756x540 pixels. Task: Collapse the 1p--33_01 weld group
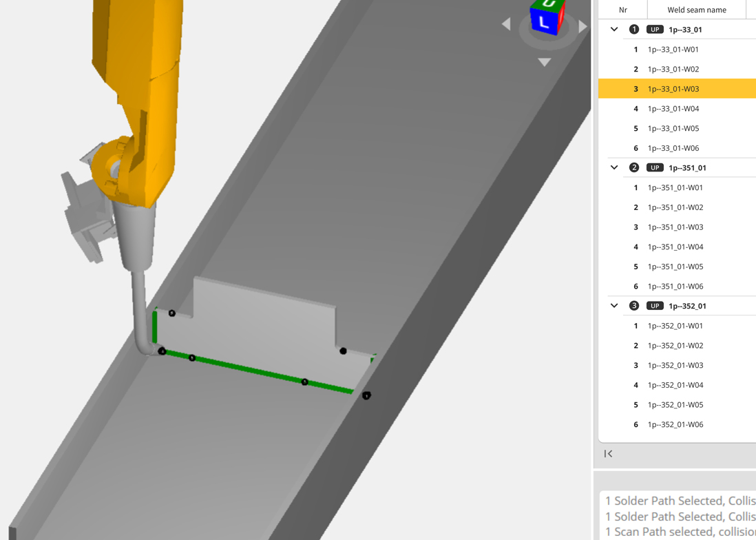(x=614, y=30)
